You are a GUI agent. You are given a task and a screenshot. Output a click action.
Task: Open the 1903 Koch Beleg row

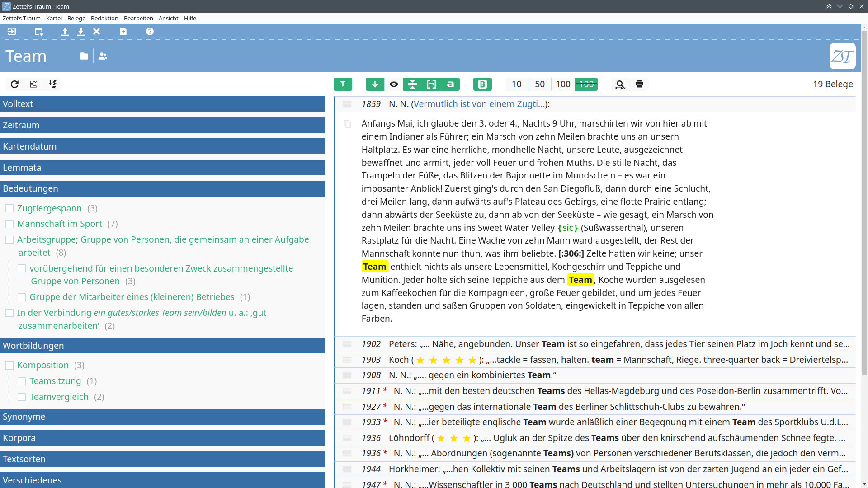[x=595, y=360]
